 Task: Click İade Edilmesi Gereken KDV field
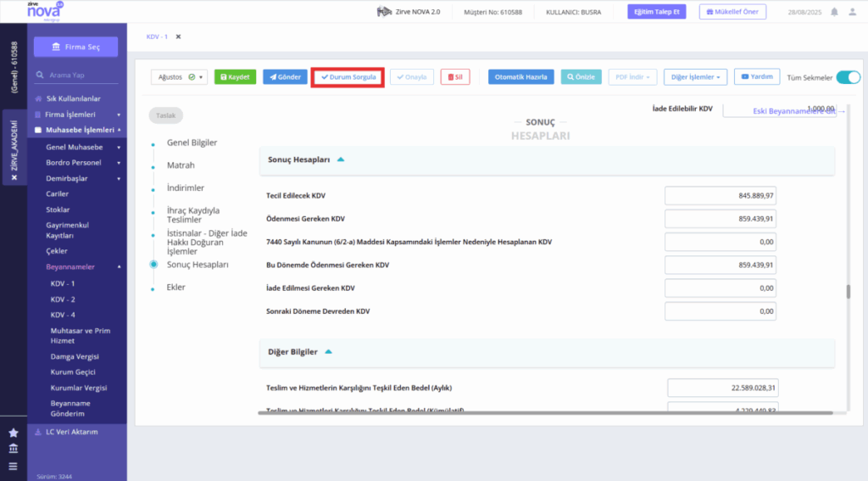721,288
